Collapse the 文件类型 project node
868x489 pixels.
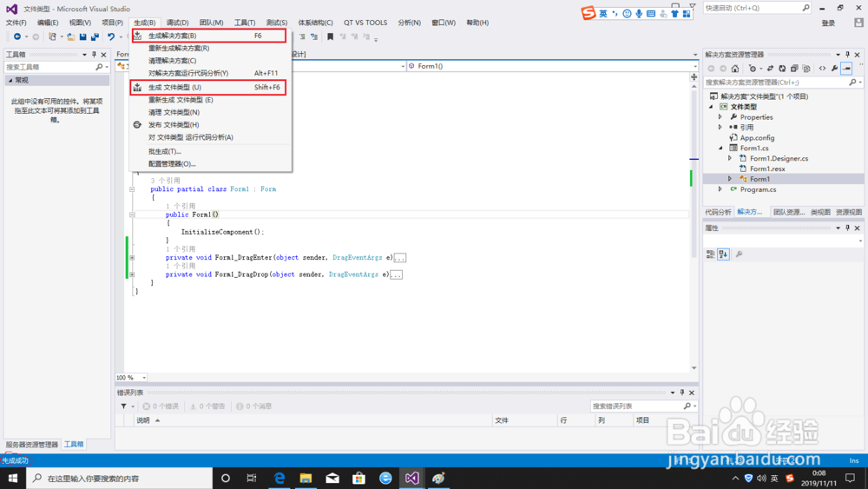tap(712, 107)
